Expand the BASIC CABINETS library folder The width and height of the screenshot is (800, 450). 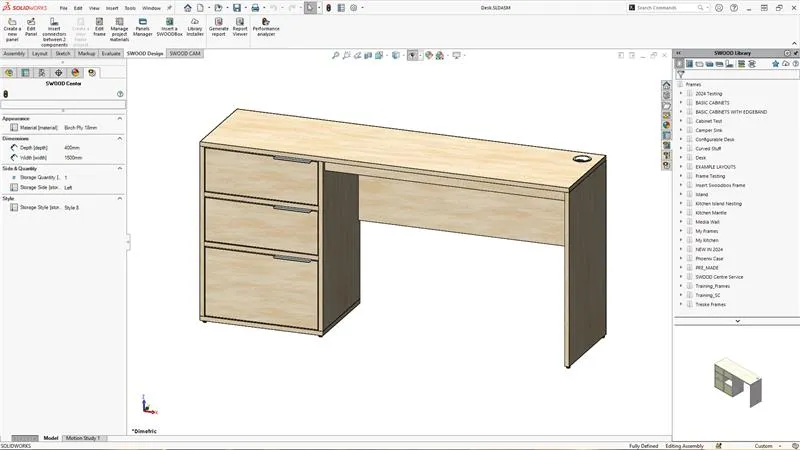[680, 102]
